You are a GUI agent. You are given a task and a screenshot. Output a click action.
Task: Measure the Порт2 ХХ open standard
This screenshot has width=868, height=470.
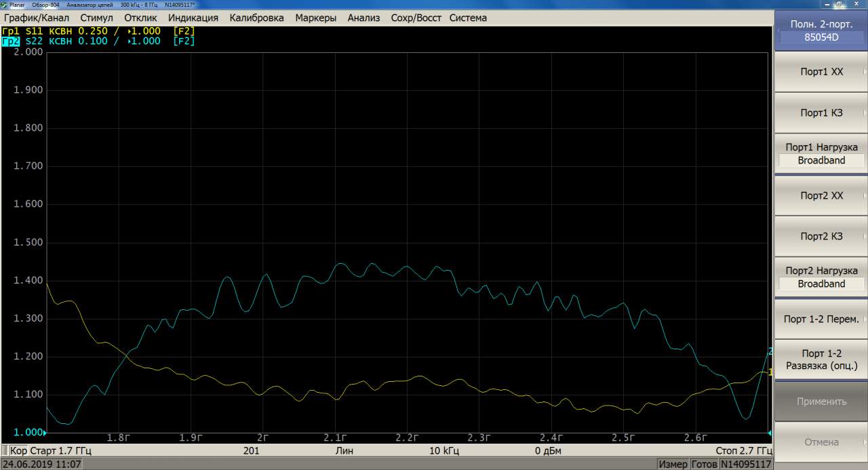pos(821,195)
